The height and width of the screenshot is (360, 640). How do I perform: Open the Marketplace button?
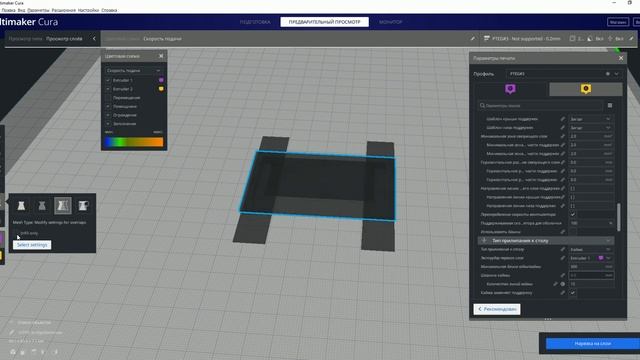618,22
